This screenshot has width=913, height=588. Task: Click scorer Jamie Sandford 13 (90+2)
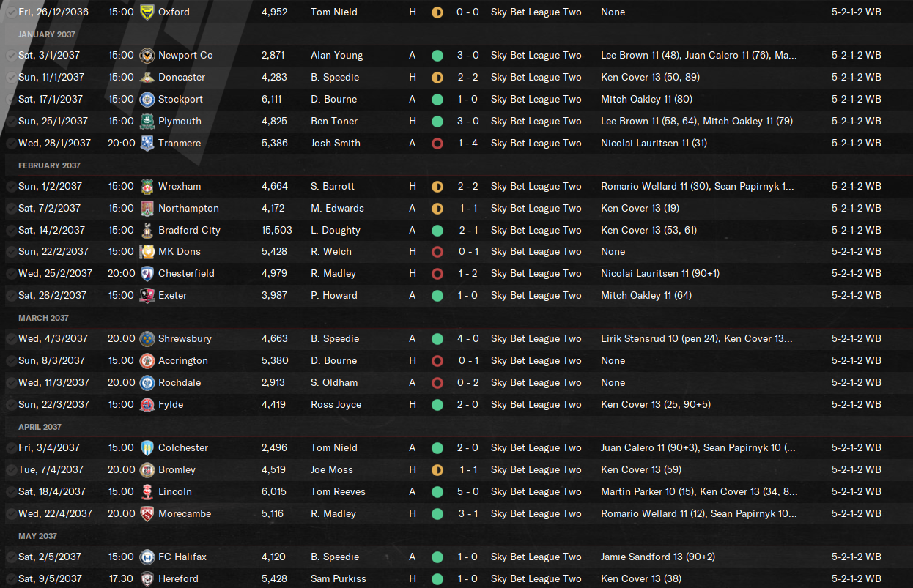[x=658, y=557]
